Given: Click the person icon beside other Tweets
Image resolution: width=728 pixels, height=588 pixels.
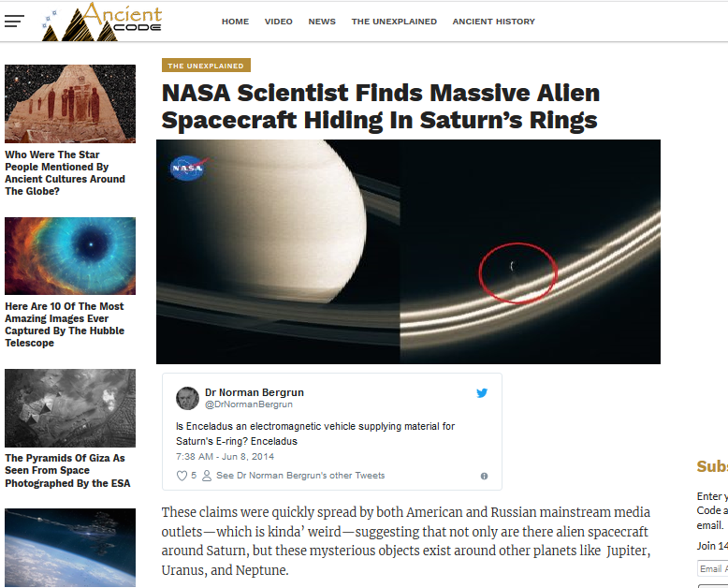Looking at the screenshot, I should click(x=207, y=476).
